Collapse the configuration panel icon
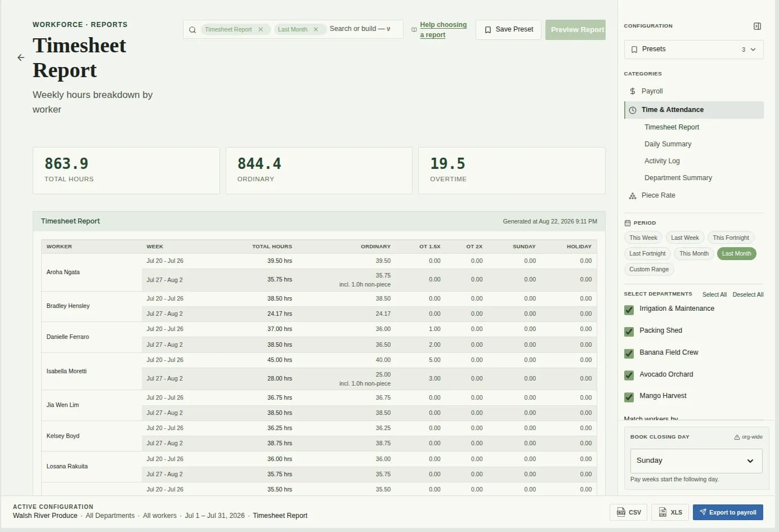Screen dimensions: 779x532 click(757, 26)
